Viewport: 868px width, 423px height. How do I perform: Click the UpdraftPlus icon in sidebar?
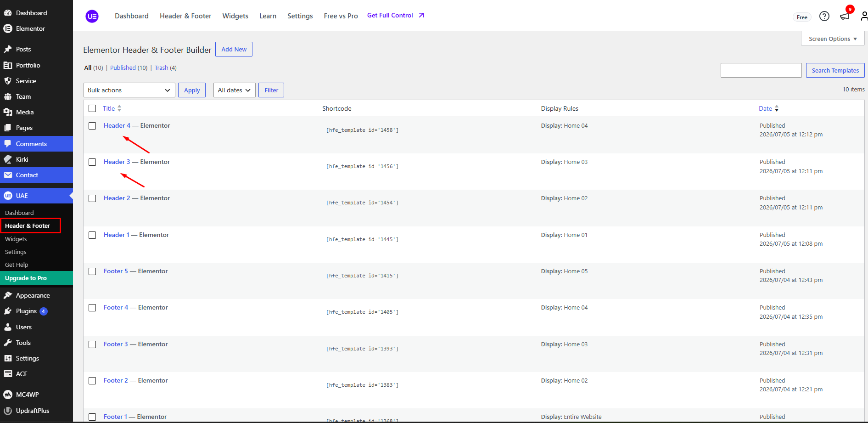[8, 411]
